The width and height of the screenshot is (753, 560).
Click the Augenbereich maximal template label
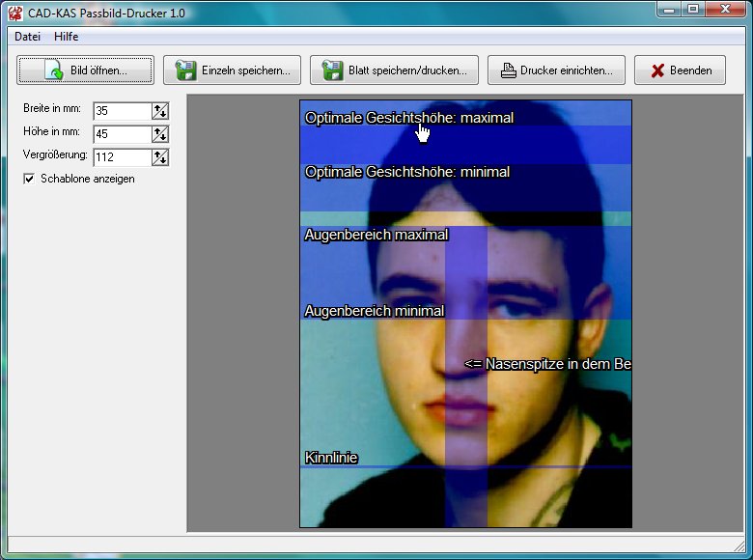pos(376,235)
